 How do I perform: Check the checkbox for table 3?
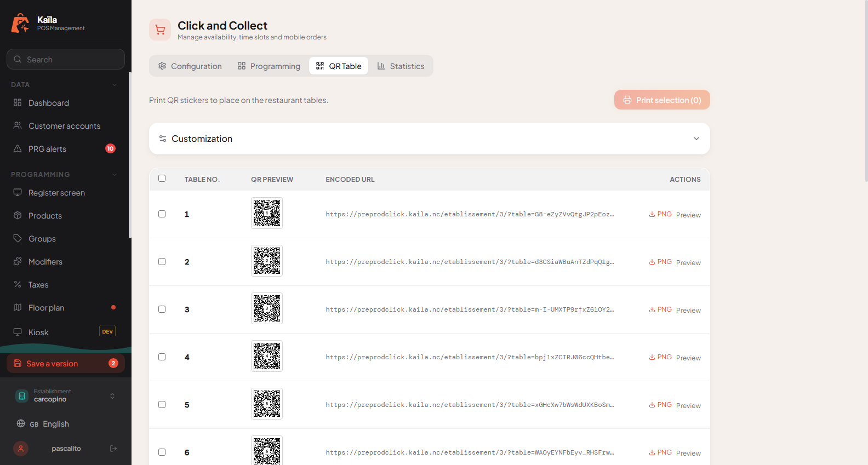162,309
